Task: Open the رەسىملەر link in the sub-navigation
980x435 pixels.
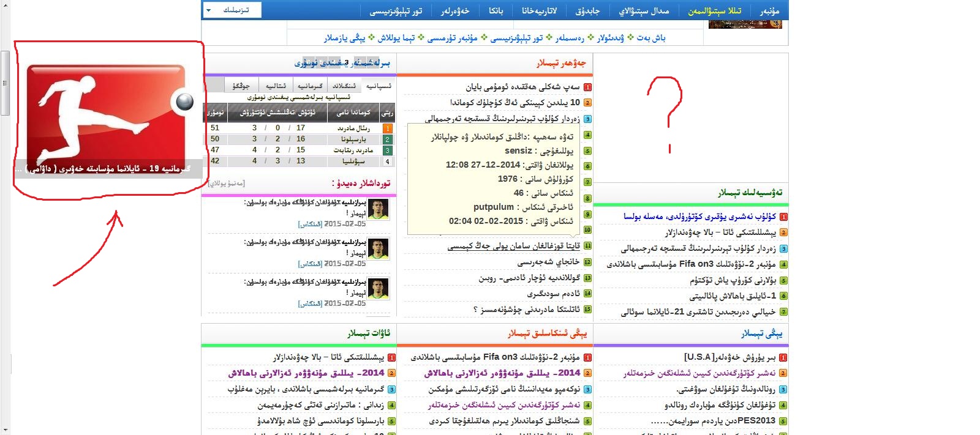Action: pyautogui.click(x=570, y=38)
